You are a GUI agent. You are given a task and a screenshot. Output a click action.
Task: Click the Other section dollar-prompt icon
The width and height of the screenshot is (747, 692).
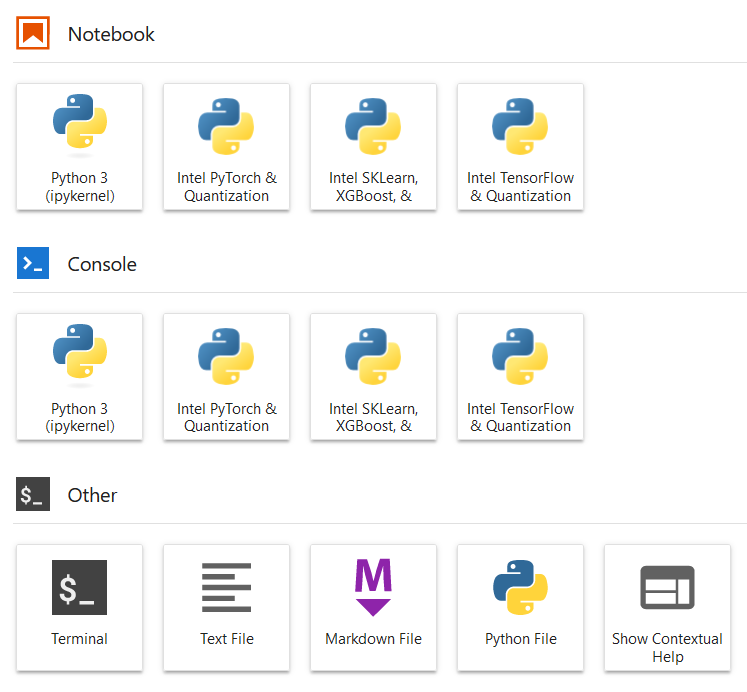33,495
